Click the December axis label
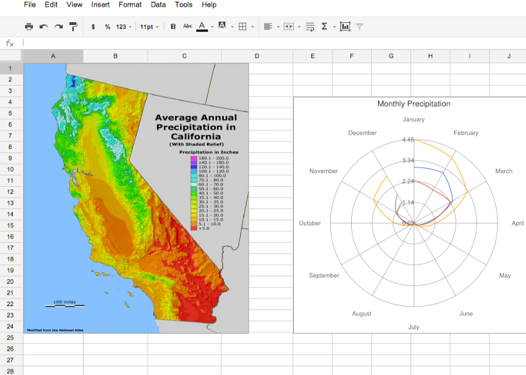Image resolution: width=526 pixels, height=375 pixels. tap(362, 133)
